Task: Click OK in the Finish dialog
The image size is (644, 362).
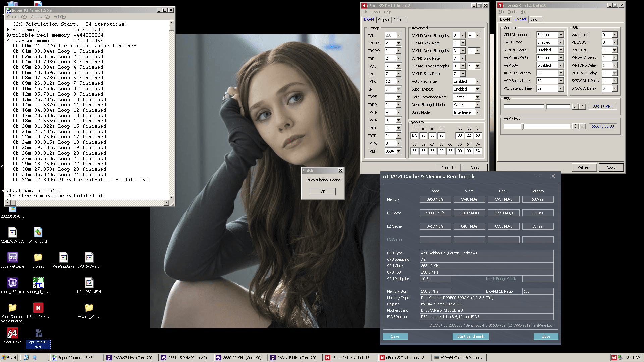Action: point(323,191)
